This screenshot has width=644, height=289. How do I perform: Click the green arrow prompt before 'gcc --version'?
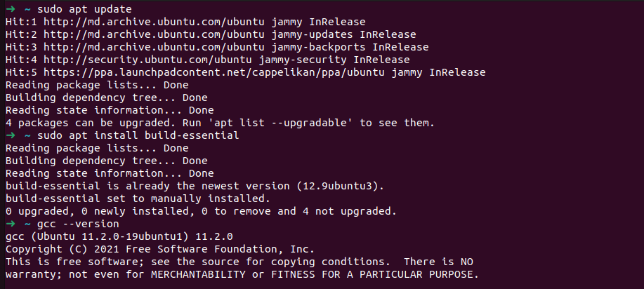click(11, 224)
